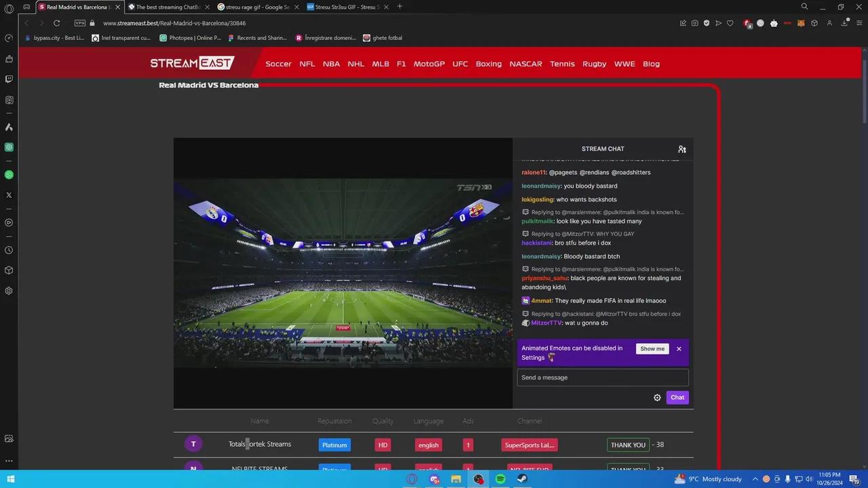Open the Blog menu item
The height and width of the screenshot is (488, 868).
(651, 64)
